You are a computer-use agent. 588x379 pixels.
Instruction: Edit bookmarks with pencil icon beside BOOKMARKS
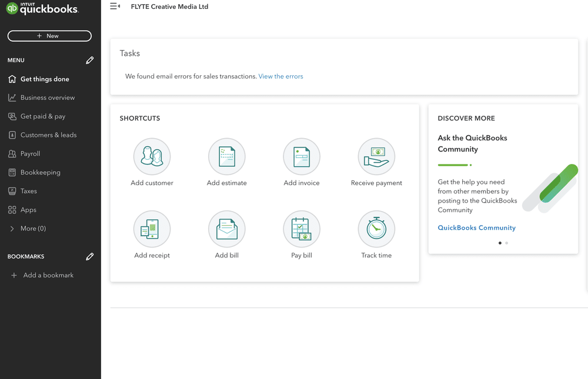point(89,256)
